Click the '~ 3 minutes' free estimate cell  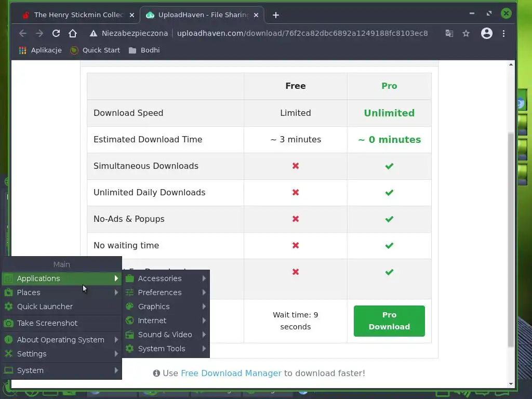click(x=296, y=139)
